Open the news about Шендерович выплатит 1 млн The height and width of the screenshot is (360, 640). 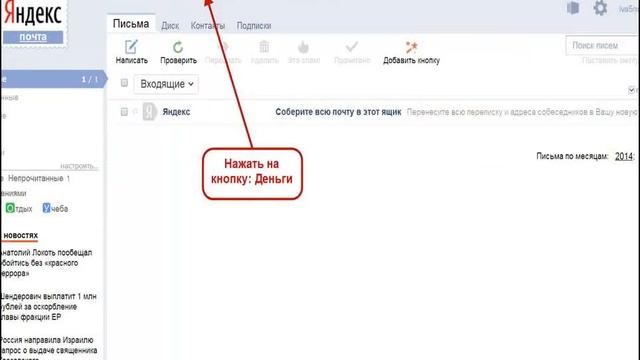tap(48, 307)
